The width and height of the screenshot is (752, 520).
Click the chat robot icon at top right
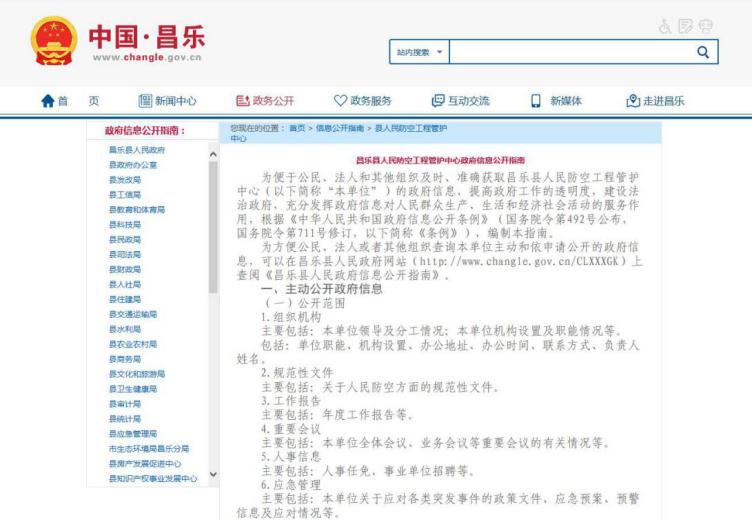(x=706, y=26)
